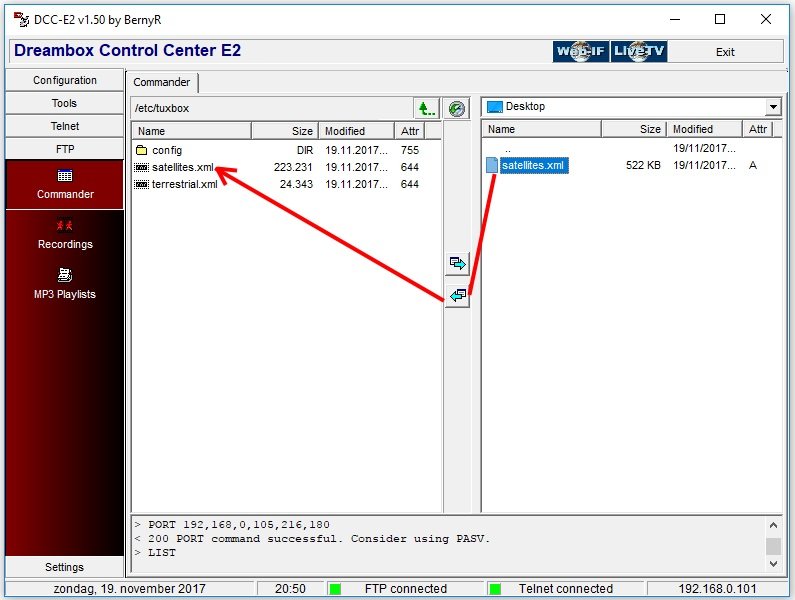The height and width of the screenshot is (600, 795).
Task: Open the Telnet section
Action: [64, 126]
